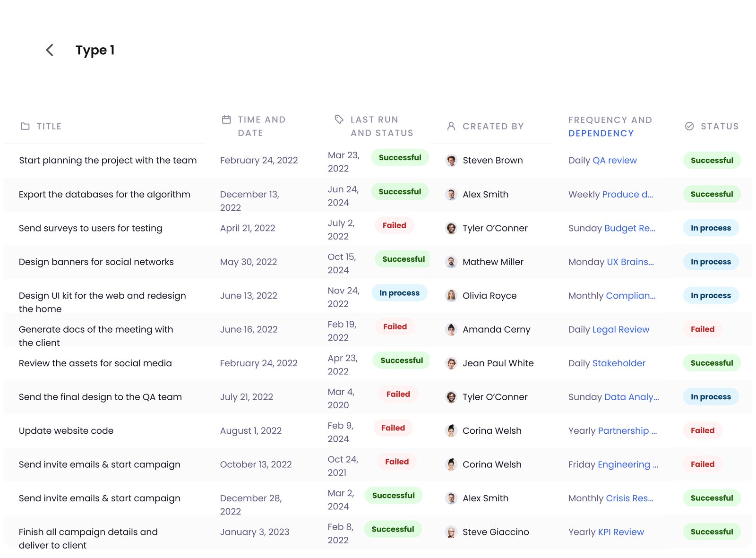Open Mathew Miller's avatar
The height and width of the screenshot is (558, 756).
click(x=451, y=262)
